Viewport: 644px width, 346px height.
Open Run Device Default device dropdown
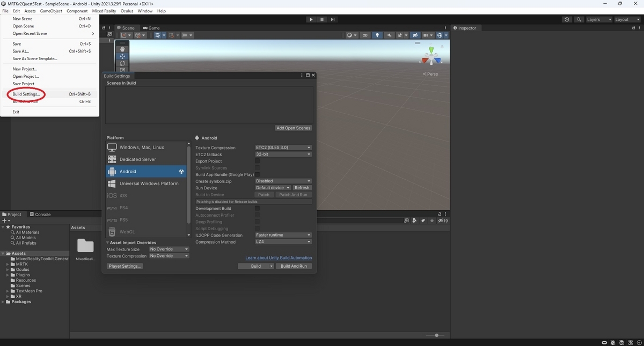pos(273,188)
